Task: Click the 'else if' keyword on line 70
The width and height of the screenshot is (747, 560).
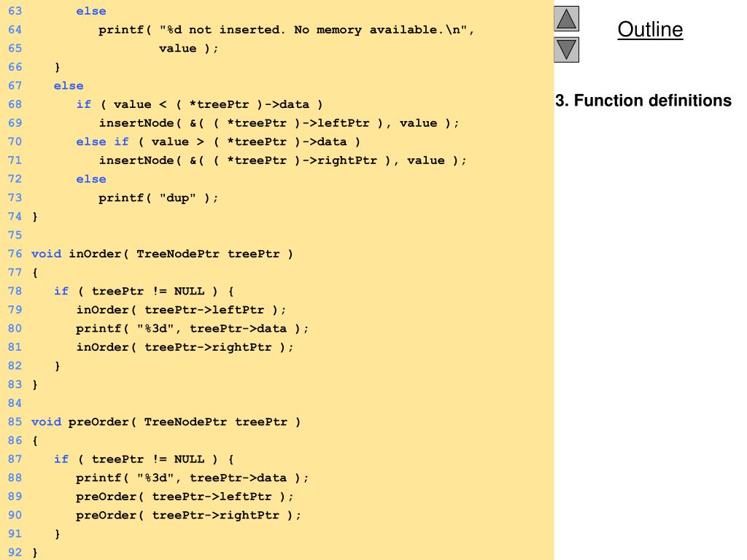Action: [102, 142]
